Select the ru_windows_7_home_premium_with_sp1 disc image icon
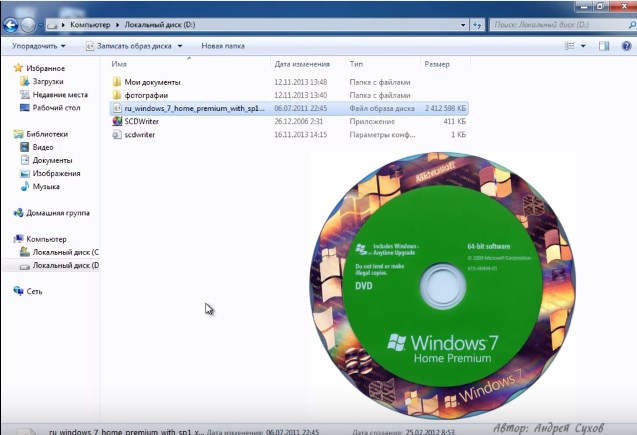This screenshot has width=637, height=435. point(117,108)
